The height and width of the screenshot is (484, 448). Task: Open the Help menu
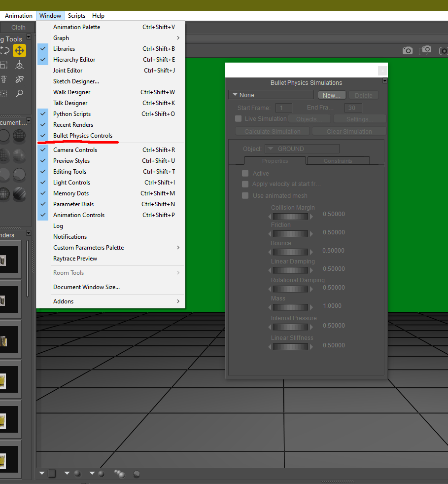tap(99, 16)
